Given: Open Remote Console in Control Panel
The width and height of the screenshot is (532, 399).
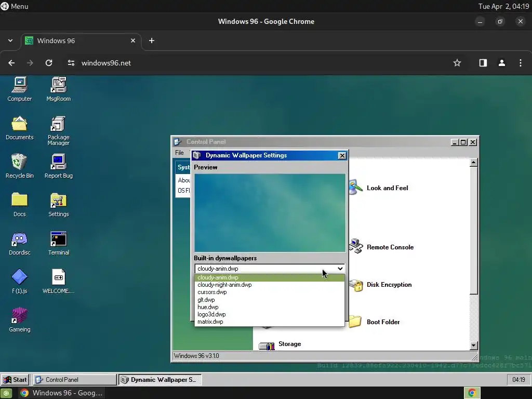Looking at the screenshot, I should [381, 247].
